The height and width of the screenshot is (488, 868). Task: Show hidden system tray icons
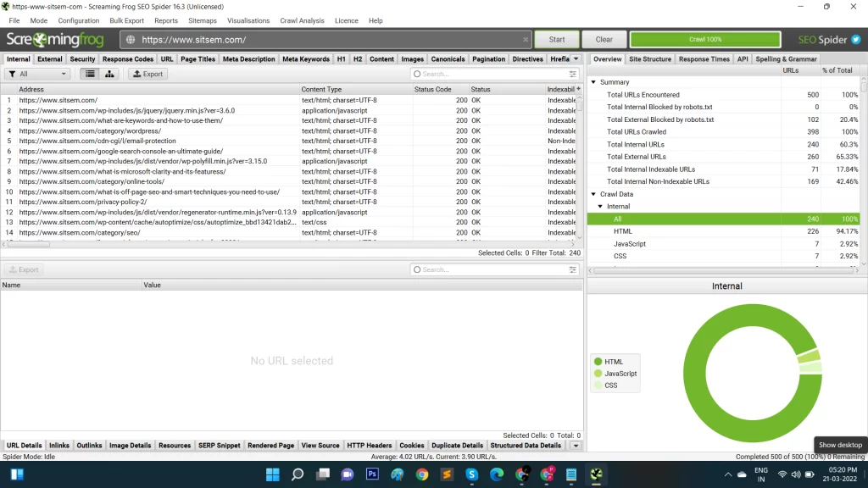pyautogui.click(x=728, y=474)
